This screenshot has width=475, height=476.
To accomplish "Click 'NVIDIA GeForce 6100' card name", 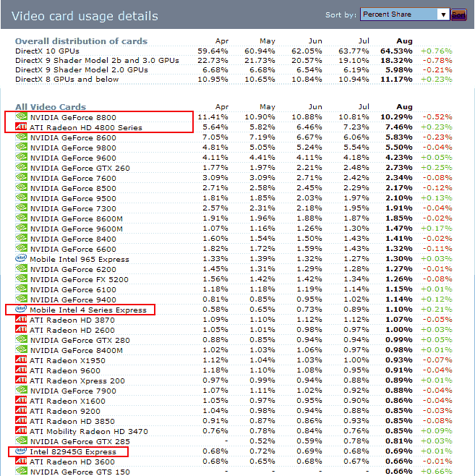I will coord(73,289).
